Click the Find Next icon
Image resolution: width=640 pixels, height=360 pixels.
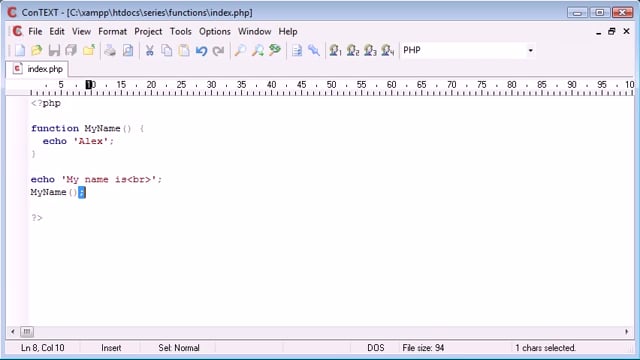coord(258,50)
